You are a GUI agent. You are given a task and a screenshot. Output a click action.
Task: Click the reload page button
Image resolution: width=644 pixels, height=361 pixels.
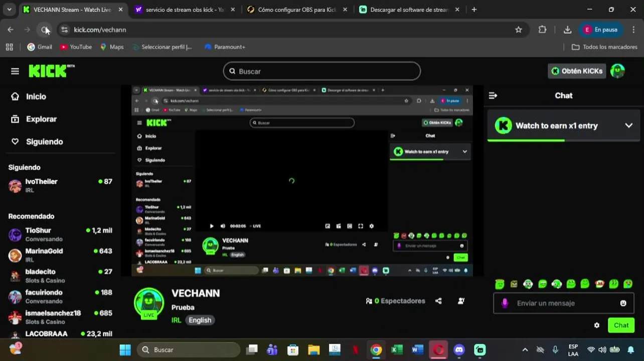pyautogui.click(x=45, y=30)
